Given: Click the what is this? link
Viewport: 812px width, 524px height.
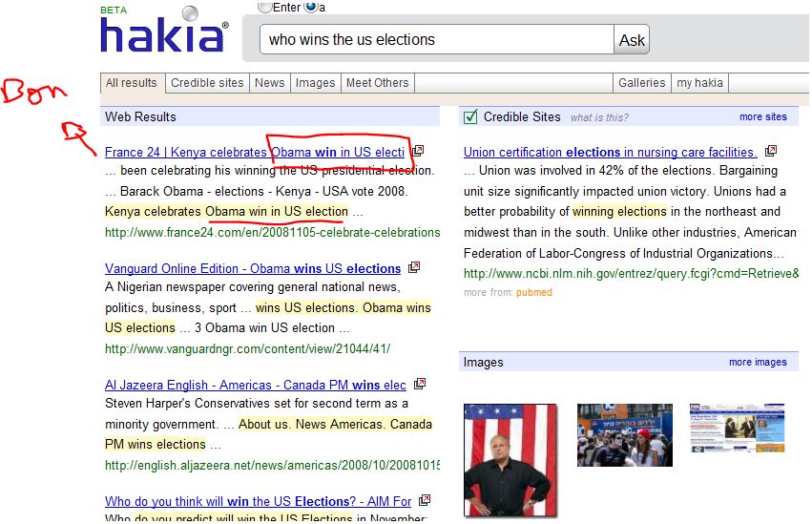Looking at the screenshot, I should tap(599, 117).
